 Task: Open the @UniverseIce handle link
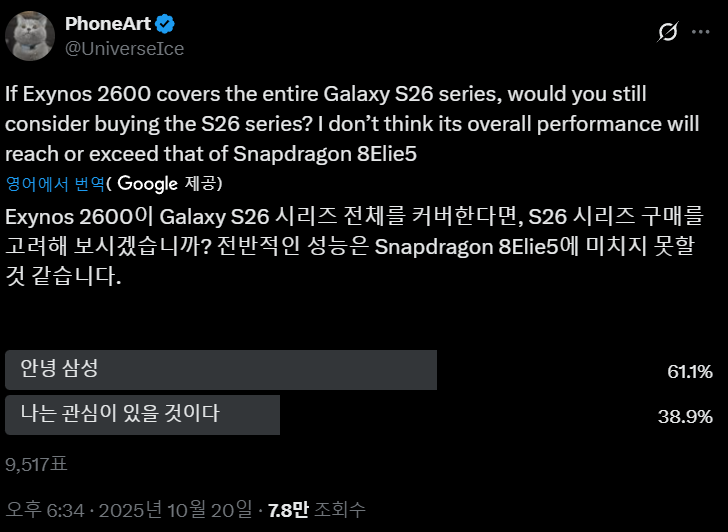tap(124, 48)
